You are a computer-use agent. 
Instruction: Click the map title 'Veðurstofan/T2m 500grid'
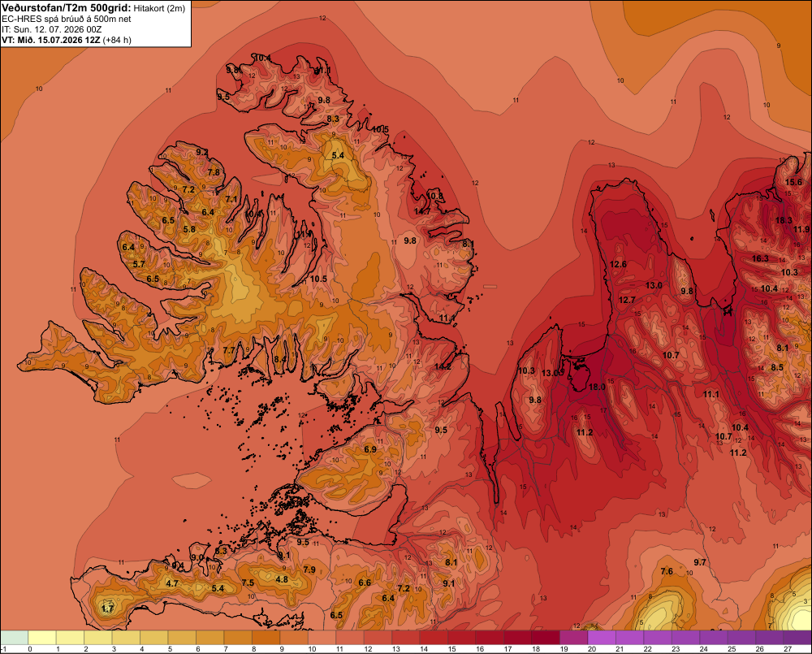(67, 8)
